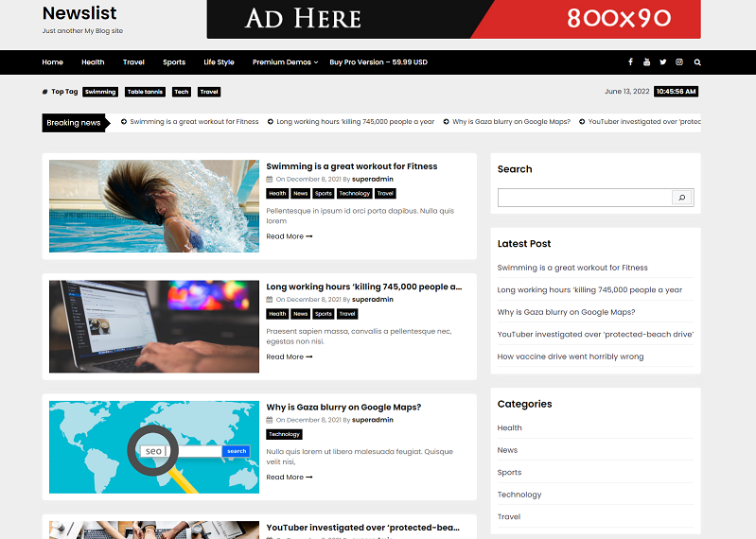Open Latest Post: Swimming is a great workout
The image size is (756, 539).
tap(572, 268)
